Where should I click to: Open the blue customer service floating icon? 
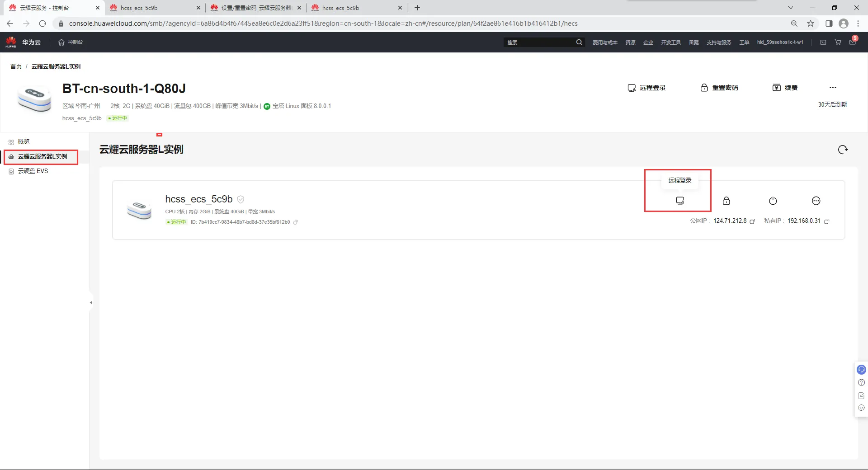[x=861, y=370]
